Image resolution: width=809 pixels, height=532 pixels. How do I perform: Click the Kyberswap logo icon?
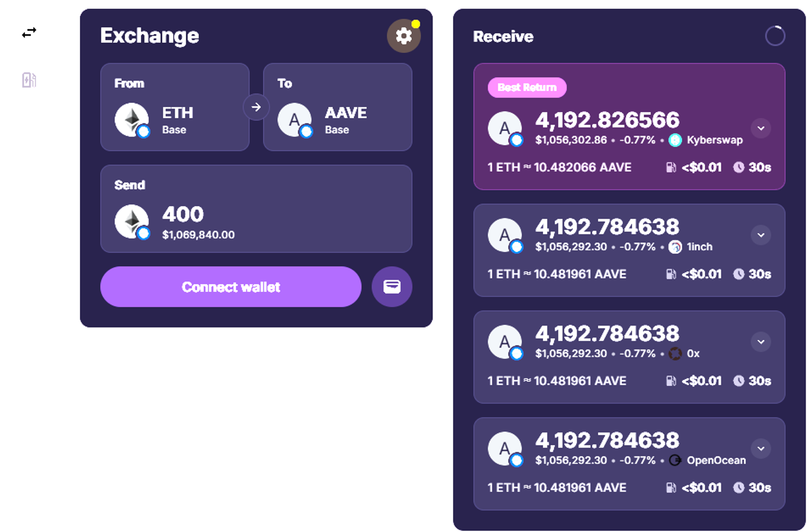pyautogui.click(x=675, y=140)
